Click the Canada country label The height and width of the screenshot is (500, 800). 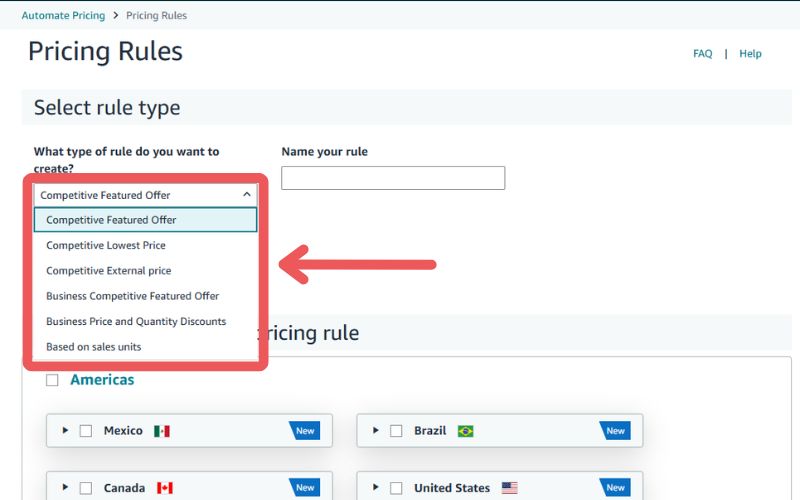point(124,488)
